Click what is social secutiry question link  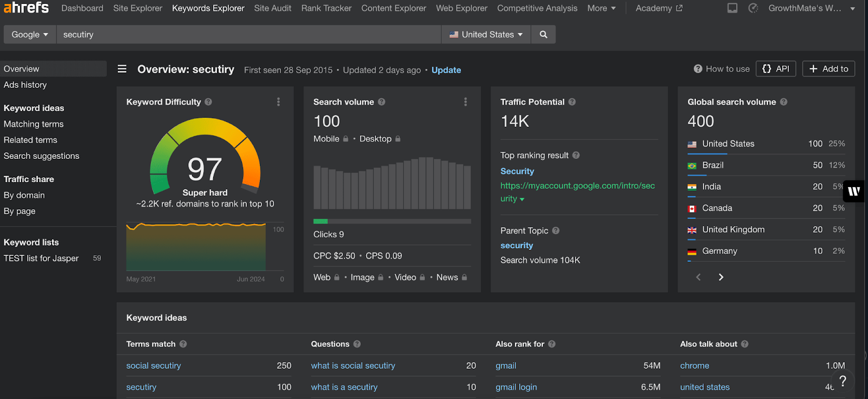pyautogui.click(x=353, y=365)
